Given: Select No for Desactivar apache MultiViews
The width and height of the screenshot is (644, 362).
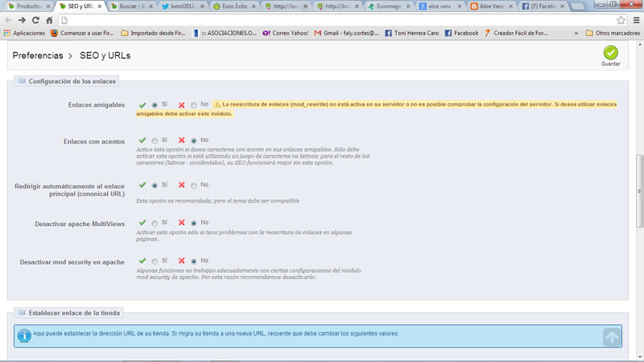Looking at the screenshot, I should pos(193,224).
